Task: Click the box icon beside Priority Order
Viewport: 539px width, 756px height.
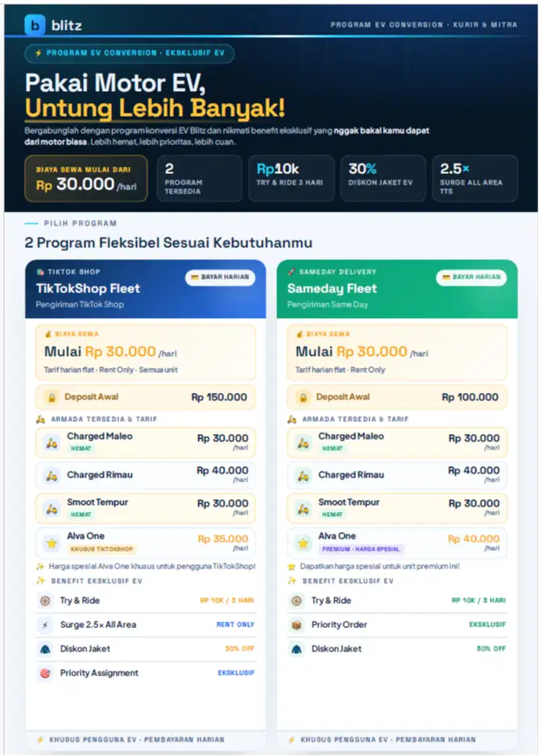Action: (x=296, y=625)
